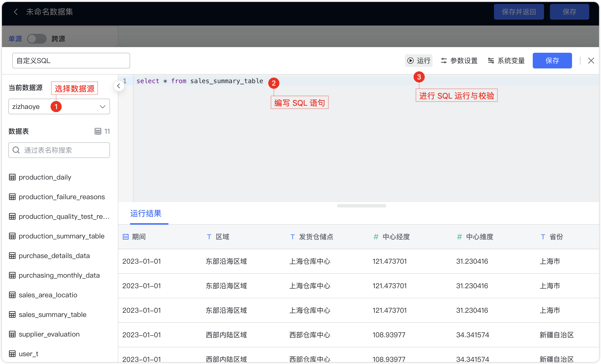This screenshot has height=364, width=601.
Task: Collapse the left panel with the chevron
Action: click(x=119, y=86)
